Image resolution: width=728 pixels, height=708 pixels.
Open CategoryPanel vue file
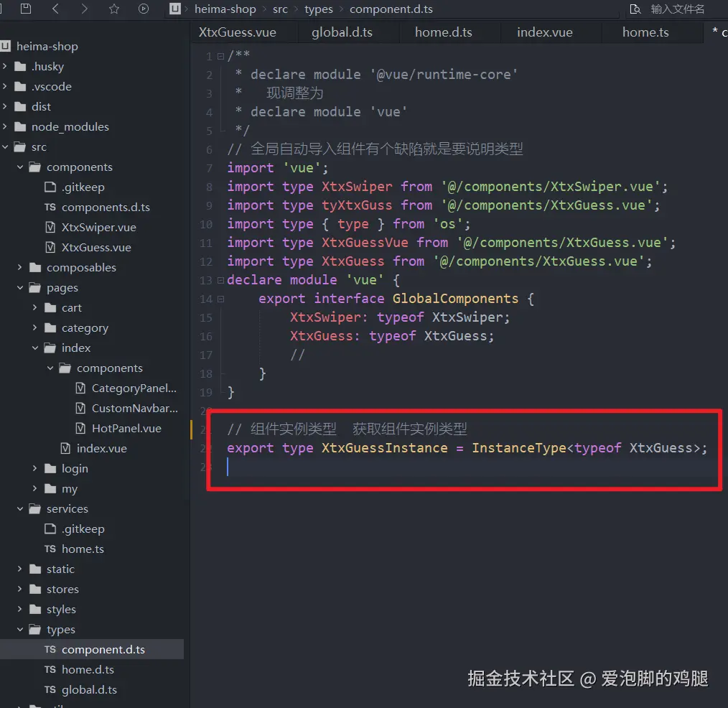[x=134, y=388]
